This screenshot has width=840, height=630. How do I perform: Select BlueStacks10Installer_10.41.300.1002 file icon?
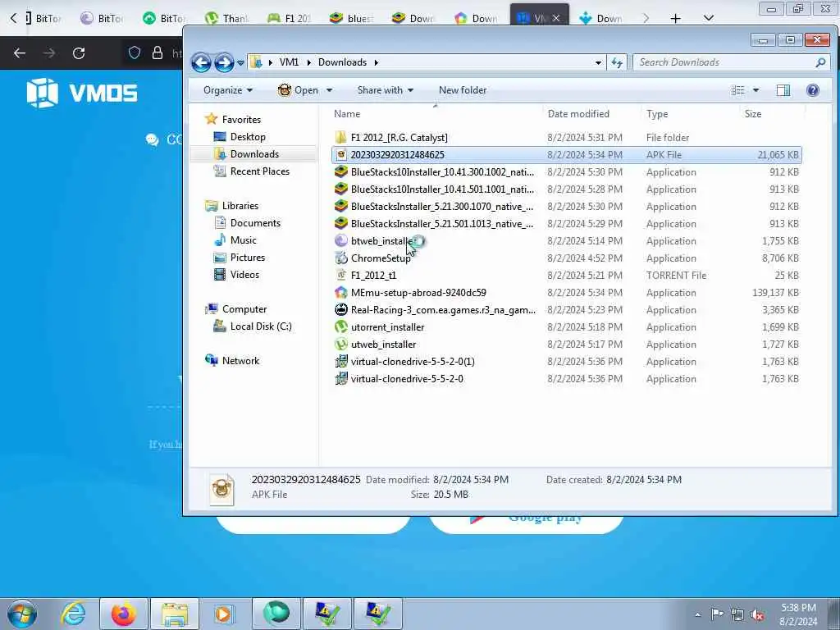click(340, 171)
